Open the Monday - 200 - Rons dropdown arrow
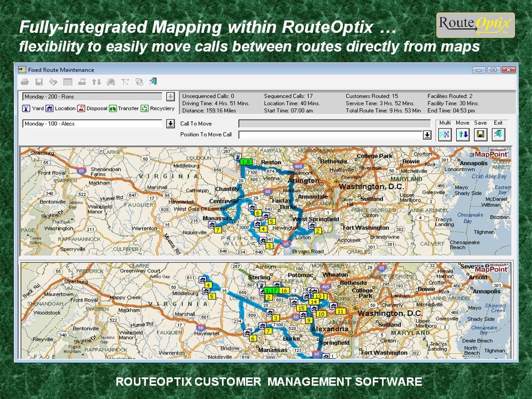This screenshot has width=532, height=399. [170, 97]
